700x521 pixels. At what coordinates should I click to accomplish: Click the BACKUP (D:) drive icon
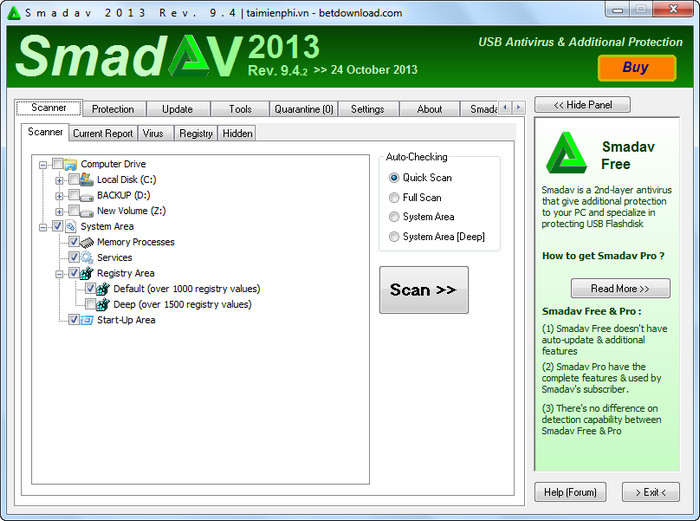(x=87, y=196)
